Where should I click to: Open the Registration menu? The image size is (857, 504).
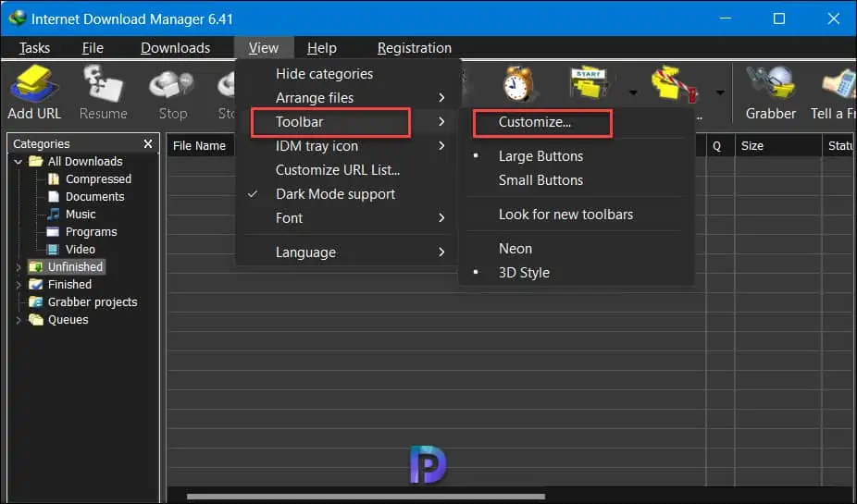click(x=415, y=48)
